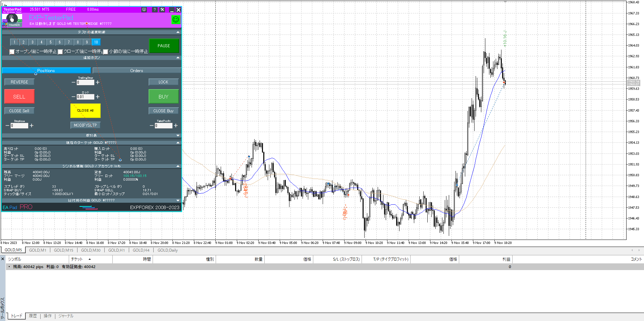
Task: Decrease TrailingStop with the minus icon
Action: [73, 82]
